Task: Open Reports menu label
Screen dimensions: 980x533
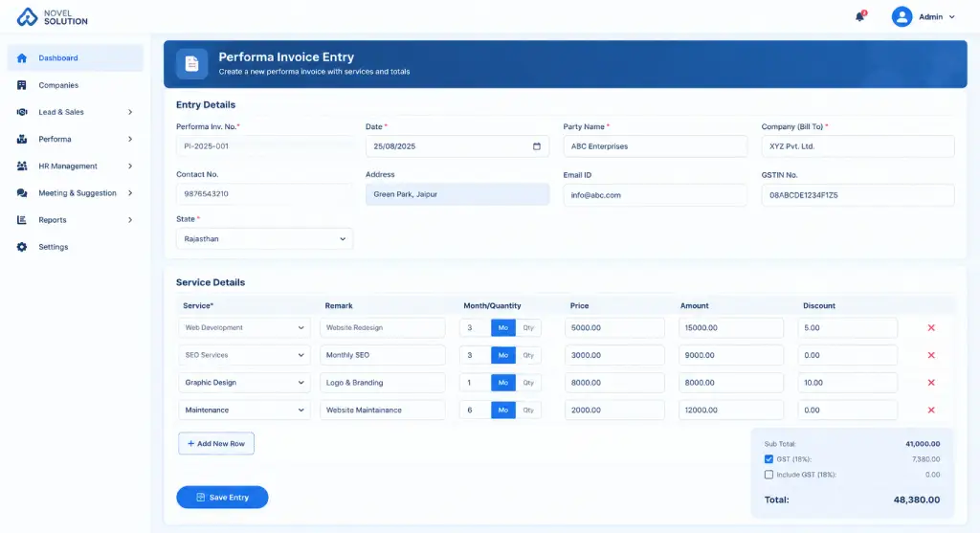Action: 53,220
